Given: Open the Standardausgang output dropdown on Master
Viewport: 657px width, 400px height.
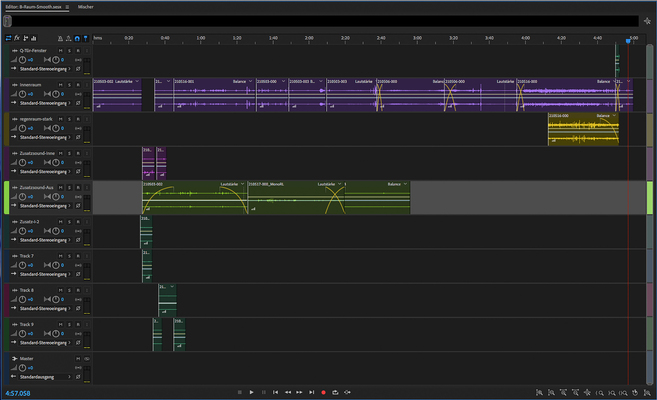Looking at the screenshot, I should (x=45, y=376).
